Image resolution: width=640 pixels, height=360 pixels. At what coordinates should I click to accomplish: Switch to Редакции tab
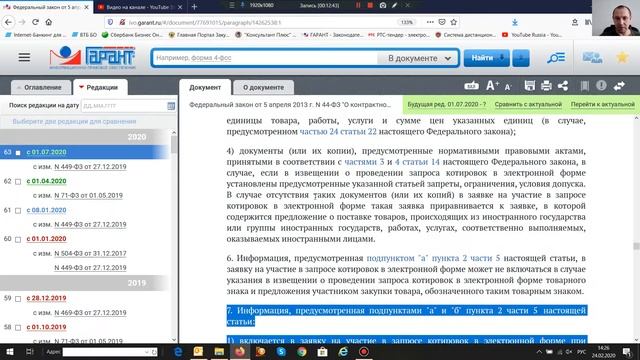click(x=100, y=87)
